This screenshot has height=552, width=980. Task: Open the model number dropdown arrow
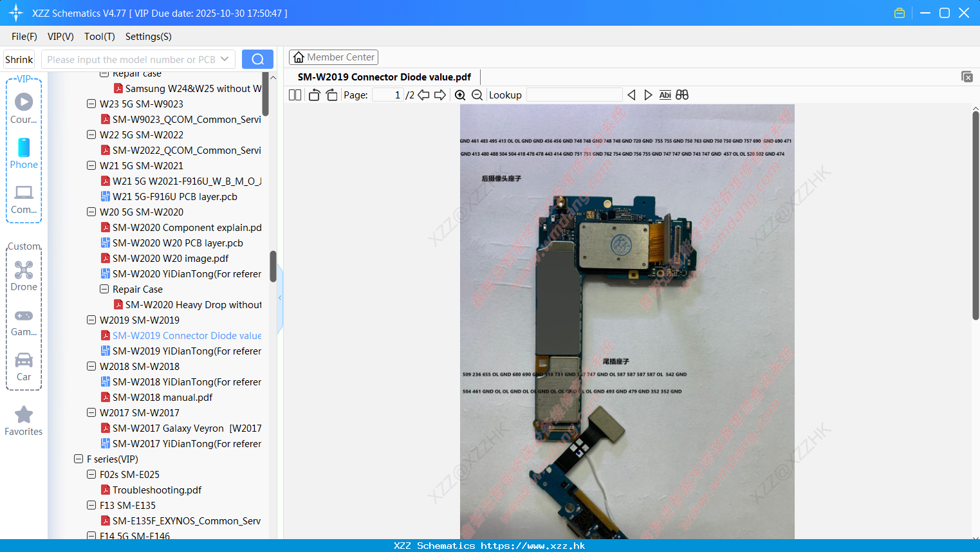(x=225, y=59)
